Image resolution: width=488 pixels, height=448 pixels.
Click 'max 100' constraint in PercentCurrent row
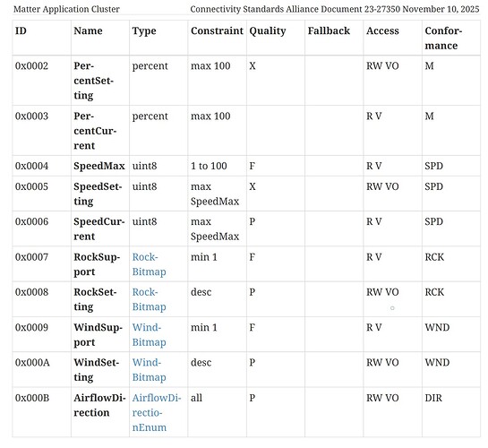(x=210, y=116)
